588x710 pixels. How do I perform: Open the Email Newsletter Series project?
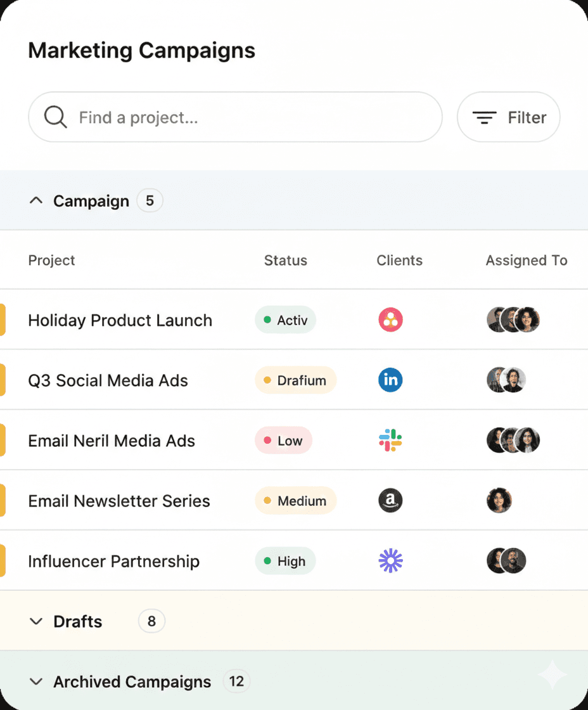click(x=118, y=500)
